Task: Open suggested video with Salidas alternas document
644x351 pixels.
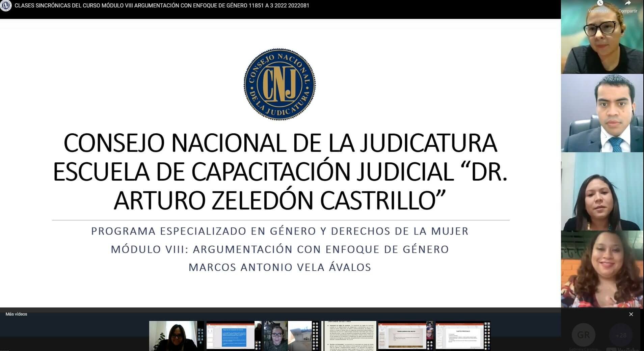Action: pos(349,336)
